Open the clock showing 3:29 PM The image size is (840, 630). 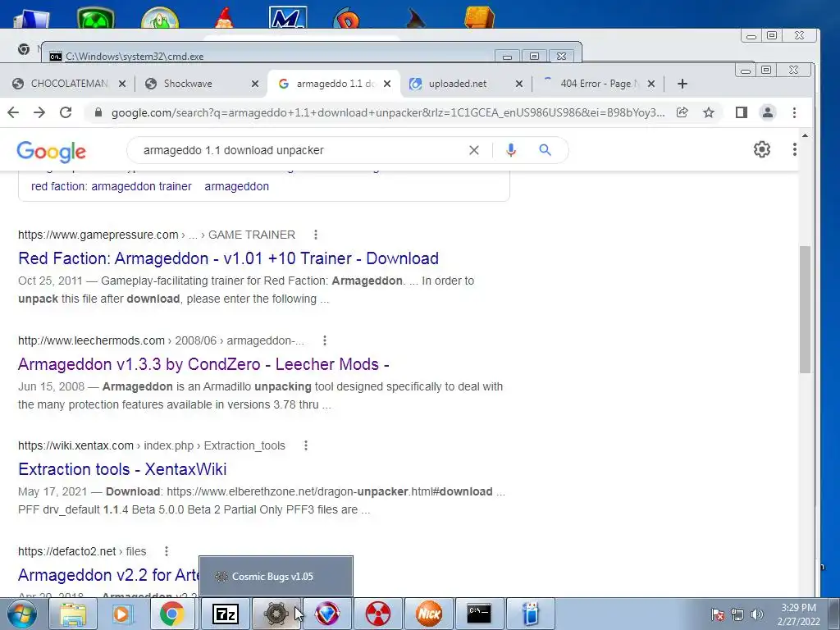coord(798,614)
